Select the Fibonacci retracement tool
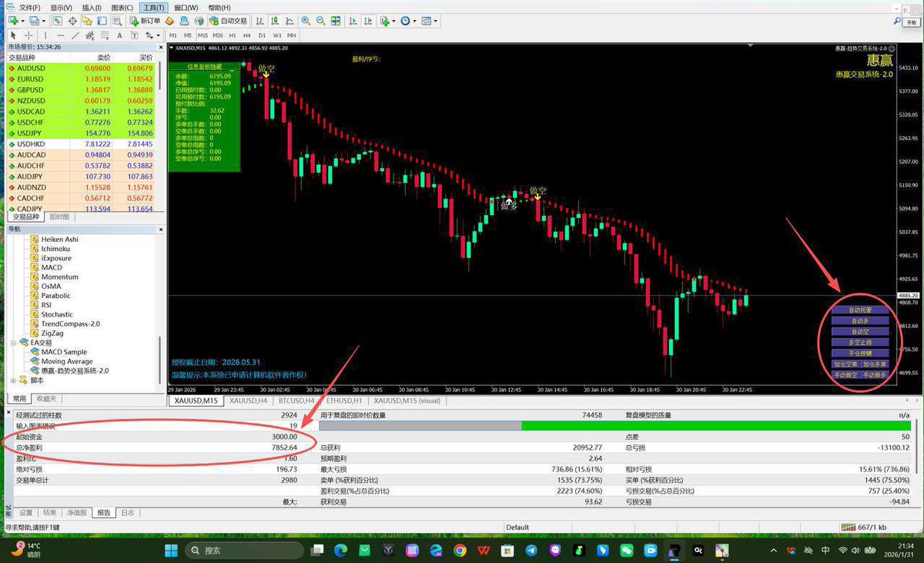924x563 pixels. coord(105,35)
